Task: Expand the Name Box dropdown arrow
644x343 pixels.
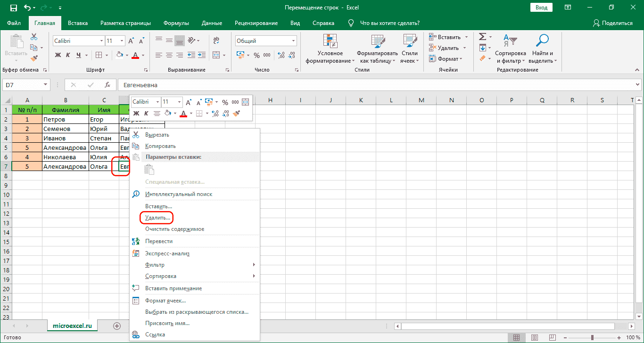Action: click(46, 85)
